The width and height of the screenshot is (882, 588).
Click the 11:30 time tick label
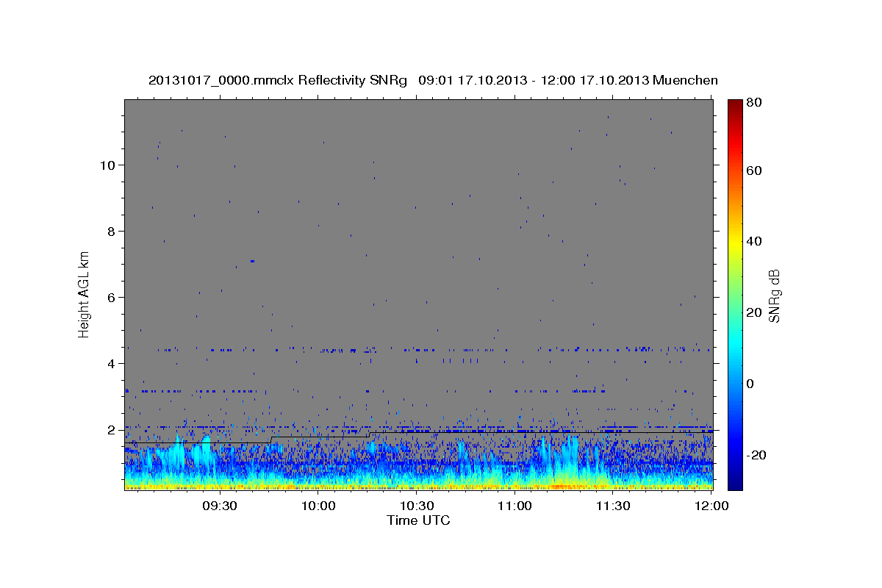613,506
